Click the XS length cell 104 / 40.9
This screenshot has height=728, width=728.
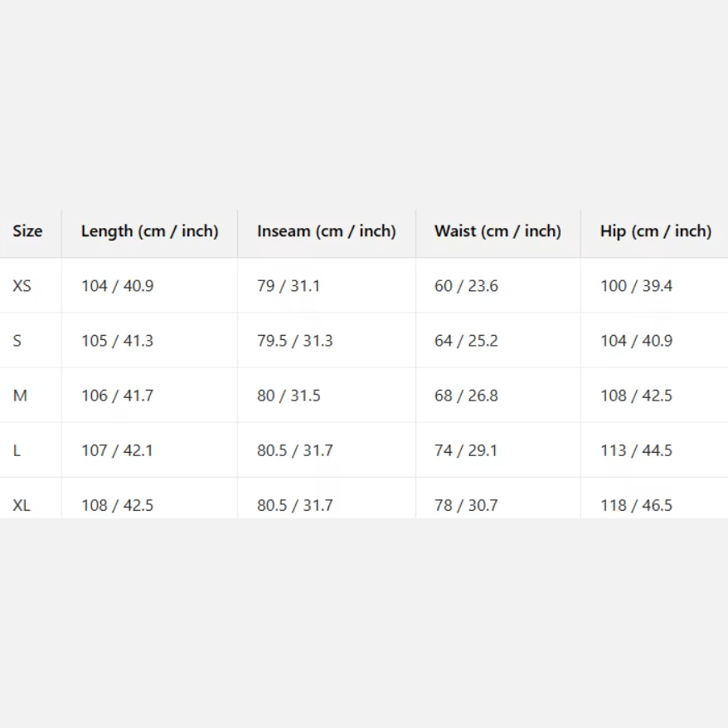[117, 286]
